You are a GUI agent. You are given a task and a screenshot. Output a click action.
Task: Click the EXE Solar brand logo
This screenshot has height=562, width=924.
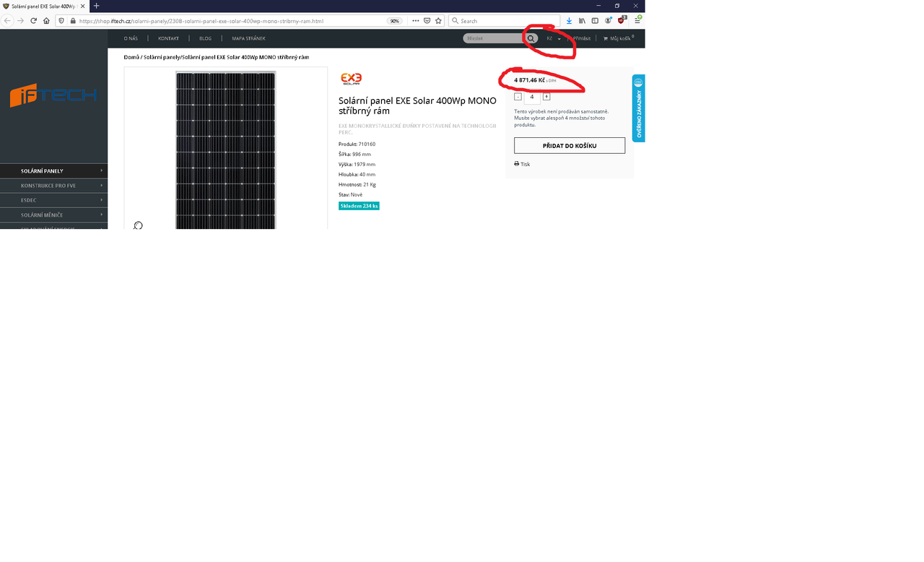[351, 79]
